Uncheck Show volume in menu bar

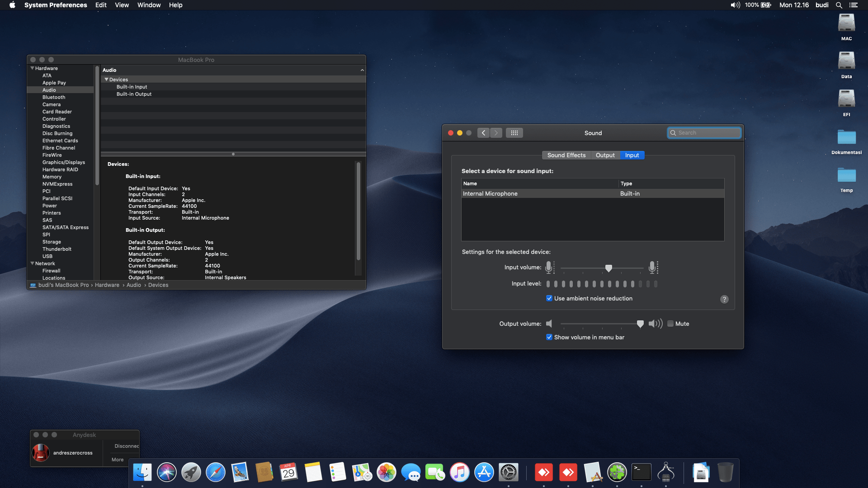(549, 337)
